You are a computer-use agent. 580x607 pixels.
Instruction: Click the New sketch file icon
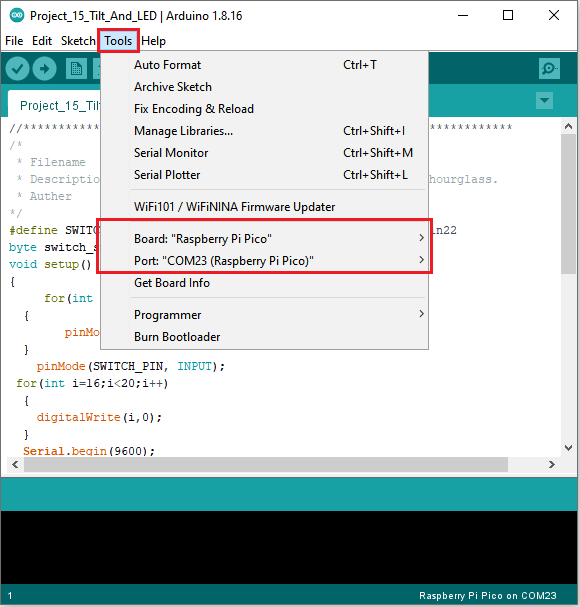pyautogui.click(x=76, y=69)
